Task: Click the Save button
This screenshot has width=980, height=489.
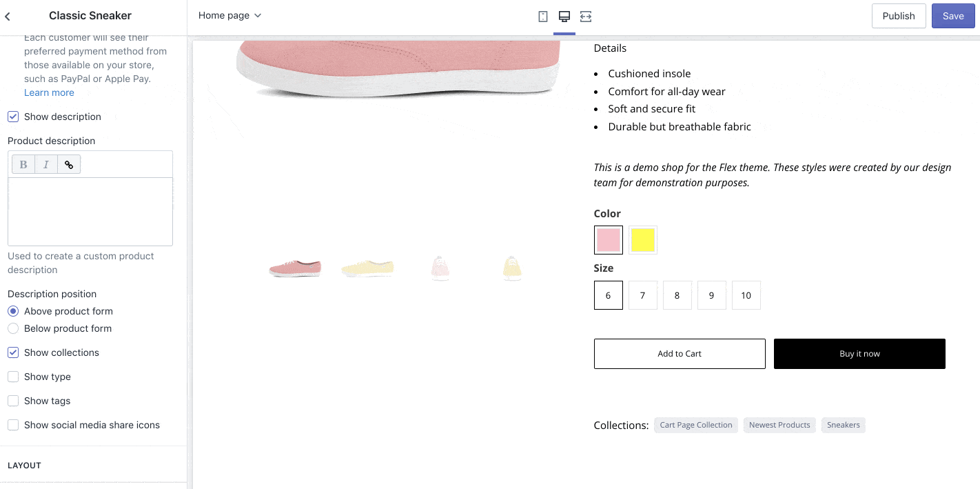Action: 953,16
